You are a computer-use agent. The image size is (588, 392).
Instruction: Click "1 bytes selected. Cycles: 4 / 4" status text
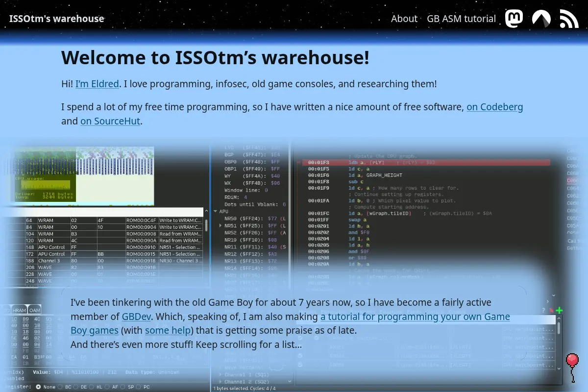point(245,388)
